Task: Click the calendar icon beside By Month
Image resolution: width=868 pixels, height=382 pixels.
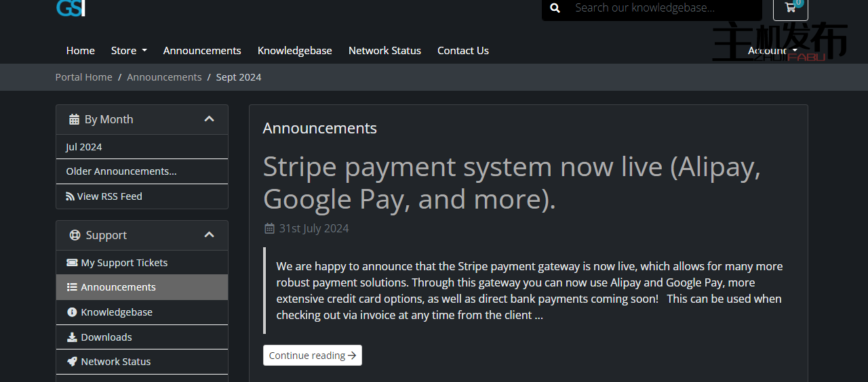Action: [x=75, y=120]
